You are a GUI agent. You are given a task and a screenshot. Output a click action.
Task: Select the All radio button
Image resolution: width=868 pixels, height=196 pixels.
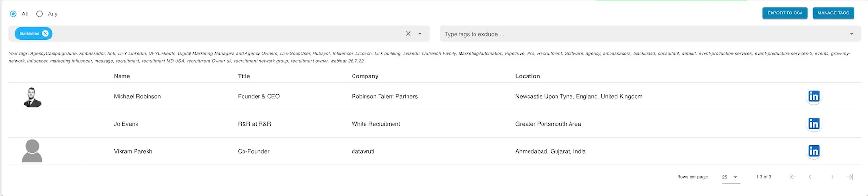pyautogui.click(x=13, y=14)
